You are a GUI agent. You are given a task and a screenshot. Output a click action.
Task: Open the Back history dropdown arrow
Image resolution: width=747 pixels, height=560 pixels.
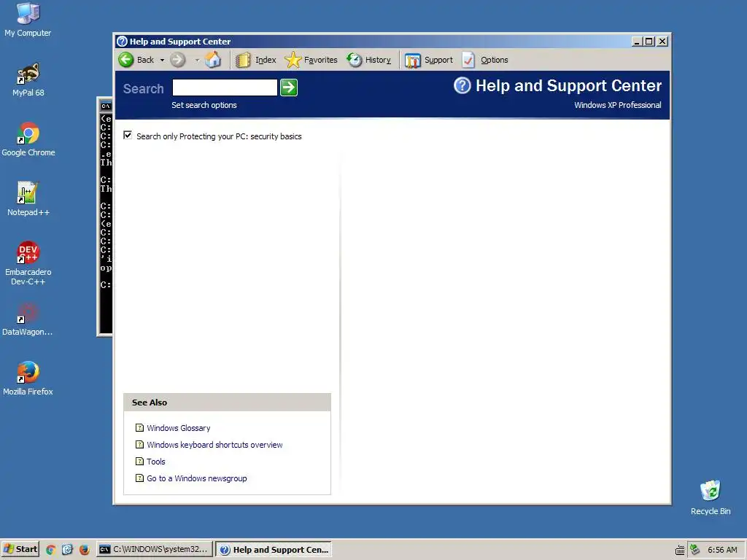[x=162, y=60]
